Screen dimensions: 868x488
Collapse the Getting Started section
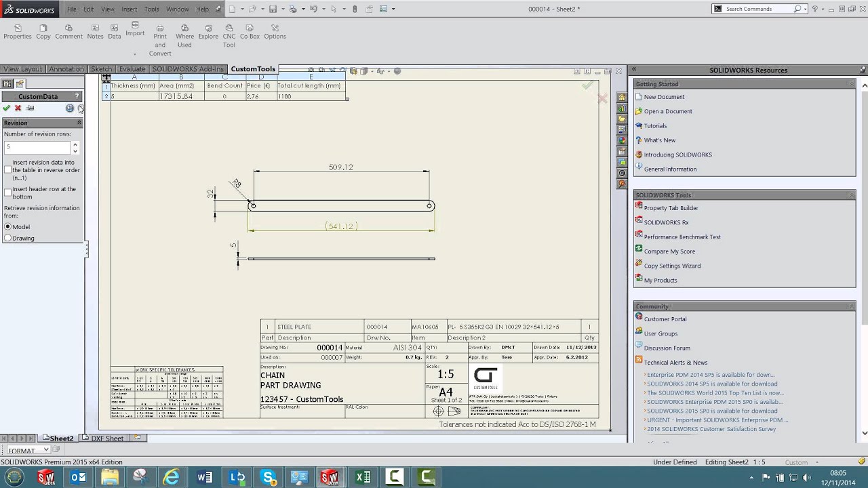(x=852, y=84)
